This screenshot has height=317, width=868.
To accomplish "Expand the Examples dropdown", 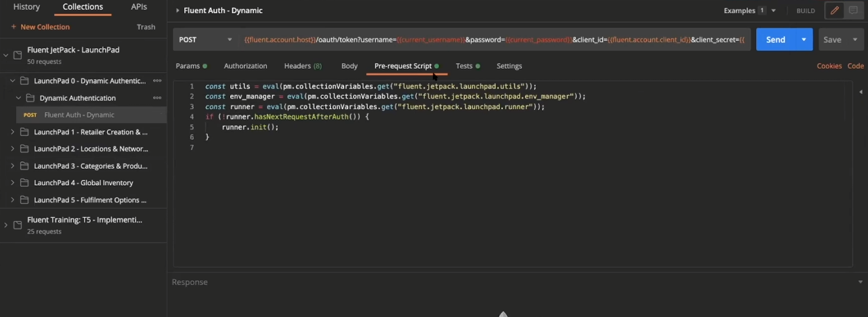I will (x=773, y=11).
